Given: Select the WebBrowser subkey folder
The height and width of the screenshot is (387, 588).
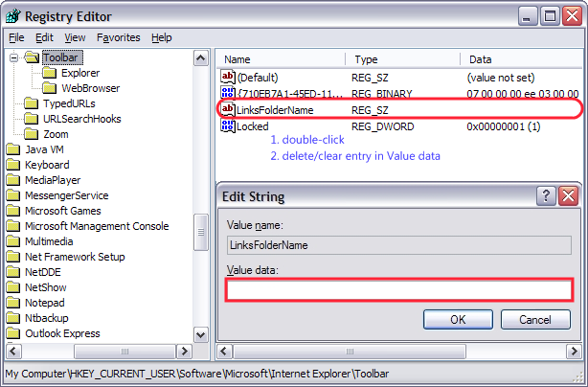Looking at the screenshot, I should click(90, 88).
